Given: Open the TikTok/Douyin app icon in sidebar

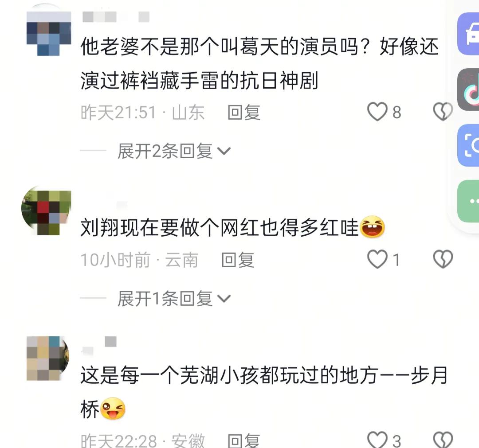Looking at the screenshot, I should (x=468, y=90).
